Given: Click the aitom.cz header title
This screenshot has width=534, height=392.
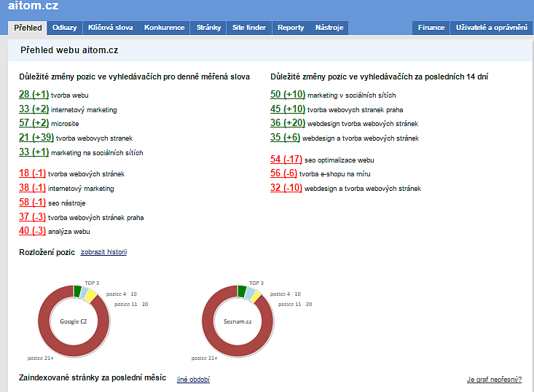Looking at the screenshot, I should [34, 7].
